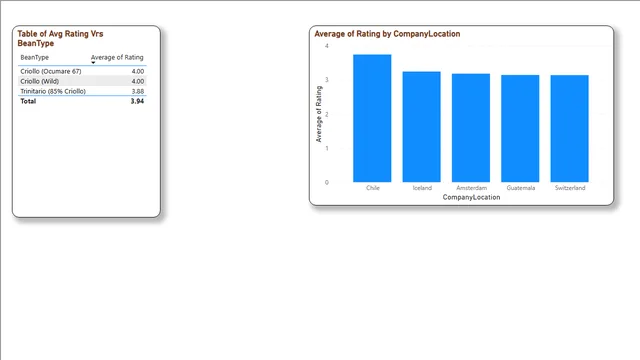Select the Trinitario (85% Criollo) row
The image size is (640, 360).
[82, 91]
